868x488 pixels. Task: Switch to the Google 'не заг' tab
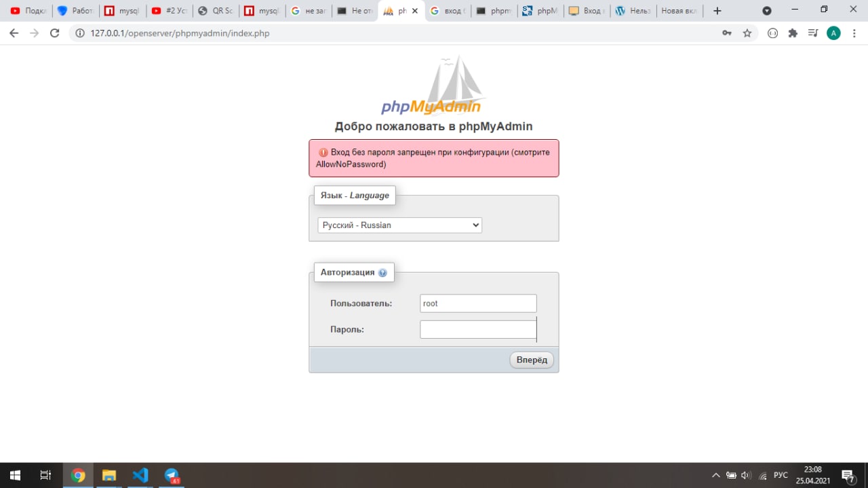point(307,11)
